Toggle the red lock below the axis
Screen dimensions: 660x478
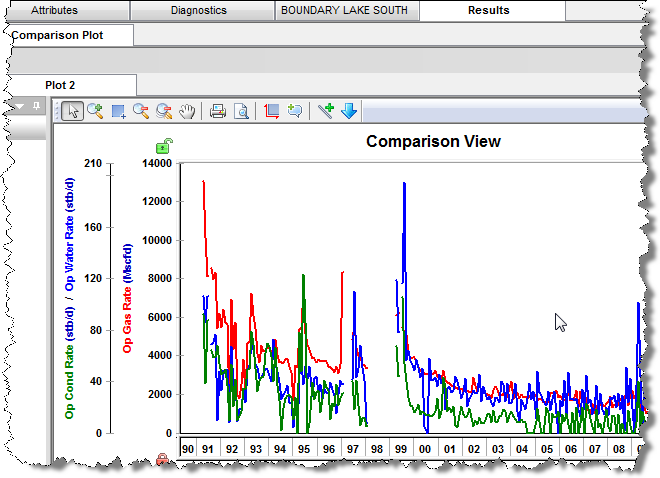coord(163,459)
